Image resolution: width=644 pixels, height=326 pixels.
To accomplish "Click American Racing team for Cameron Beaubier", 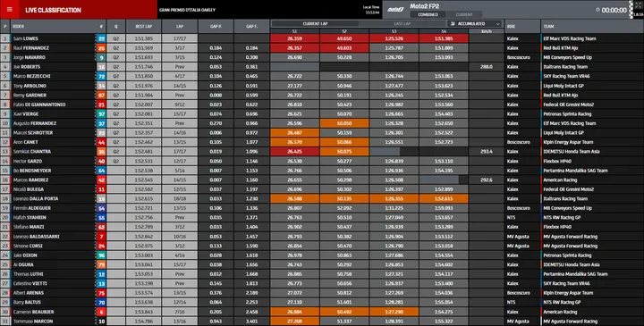I will click(x=560, y=312).
